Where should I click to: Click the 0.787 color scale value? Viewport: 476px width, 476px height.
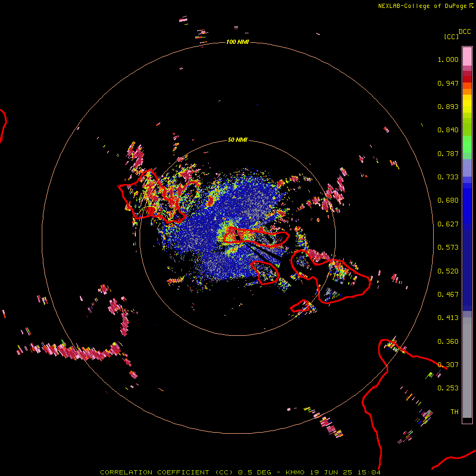click(448, 153)
